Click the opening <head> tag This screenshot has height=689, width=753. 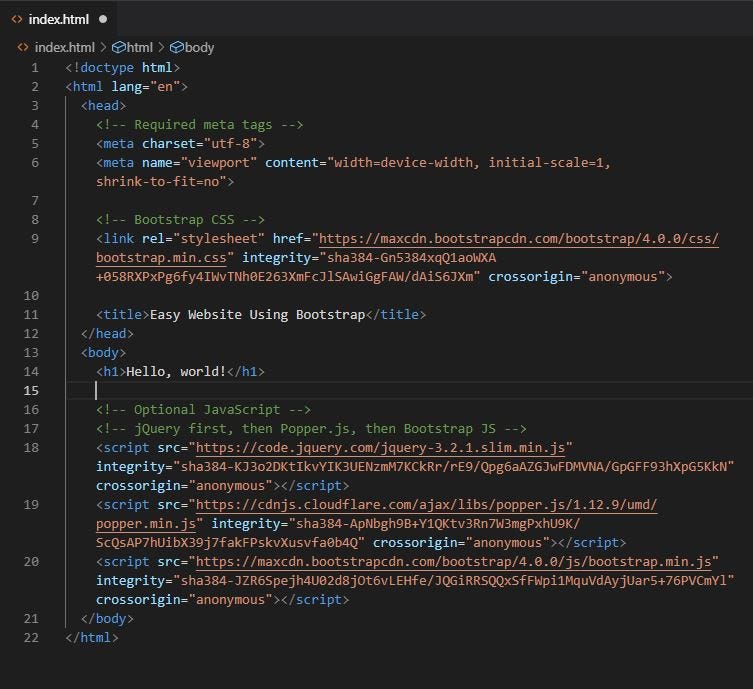[103, 106]
